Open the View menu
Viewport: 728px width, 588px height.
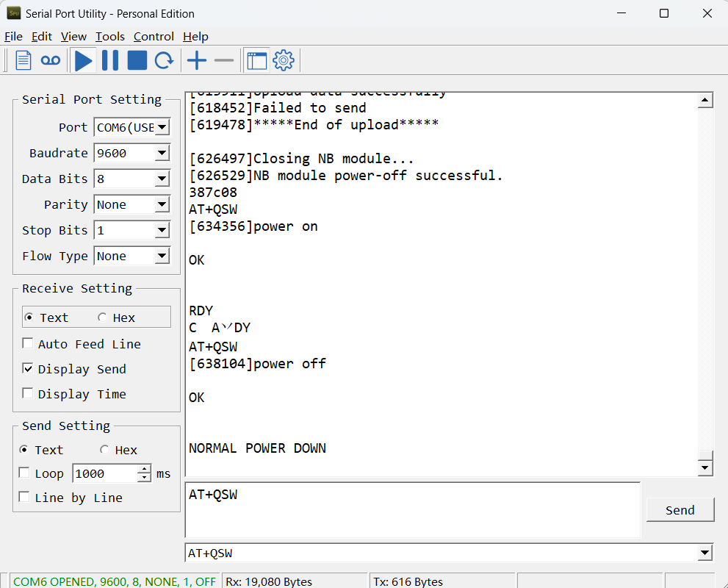73,37
